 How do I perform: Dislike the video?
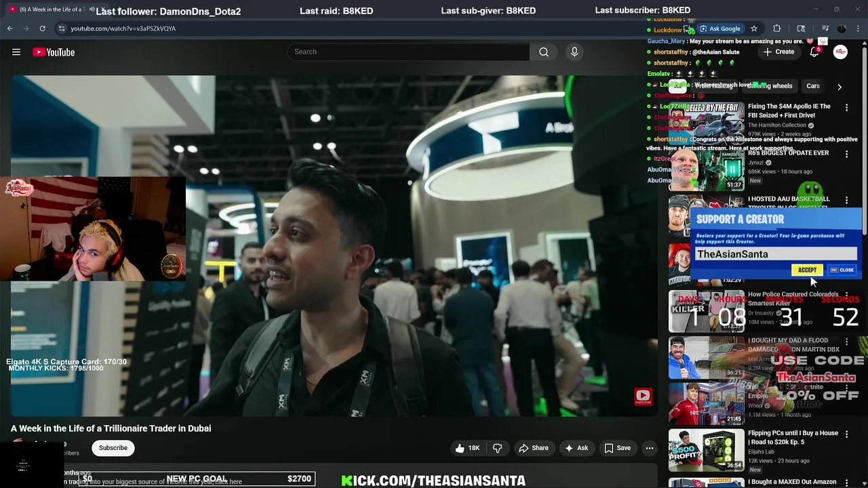tap(497, 448)
